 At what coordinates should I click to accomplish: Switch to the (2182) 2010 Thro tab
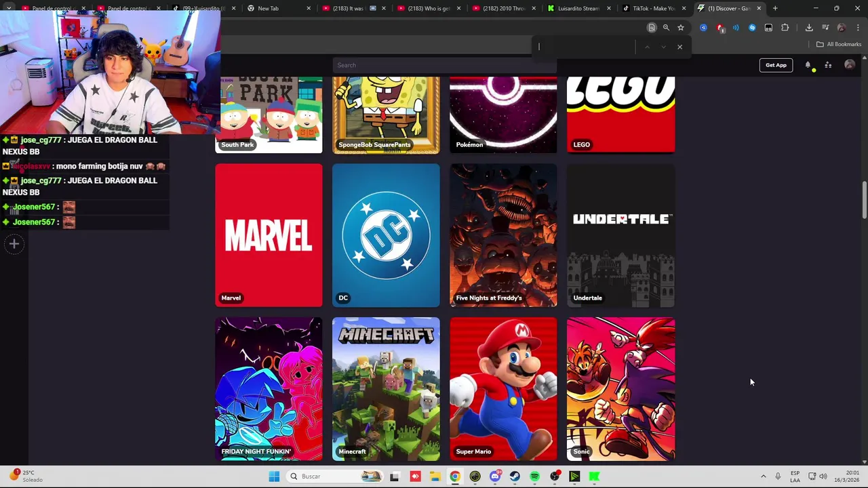pyautogui.click(x=503, y=8)
